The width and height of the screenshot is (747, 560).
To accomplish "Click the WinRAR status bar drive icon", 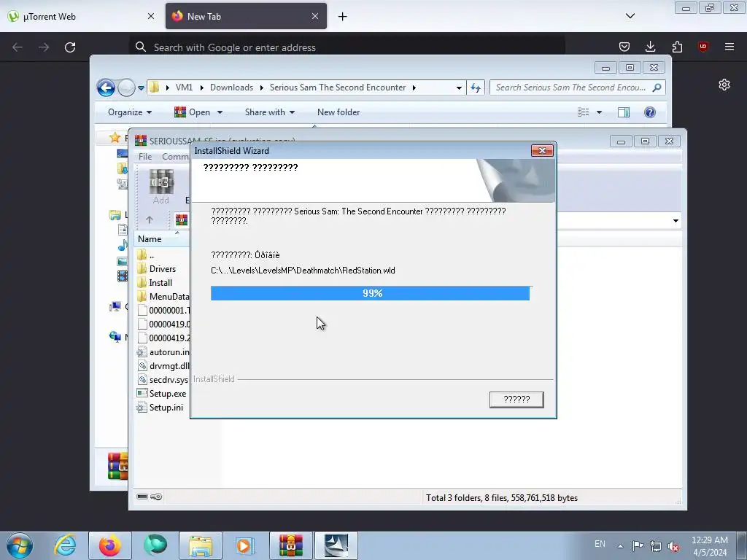I will [x=142, y=497].
